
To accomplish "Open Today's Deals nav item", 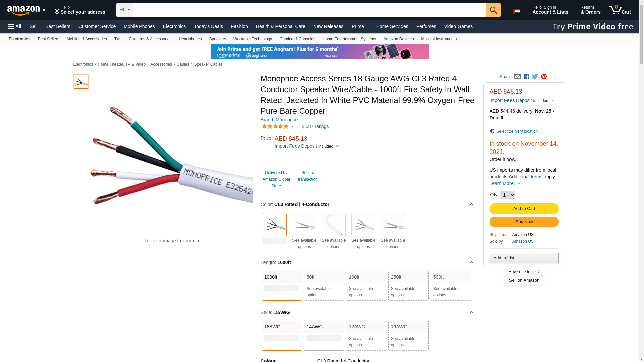I will pos(208,26).
